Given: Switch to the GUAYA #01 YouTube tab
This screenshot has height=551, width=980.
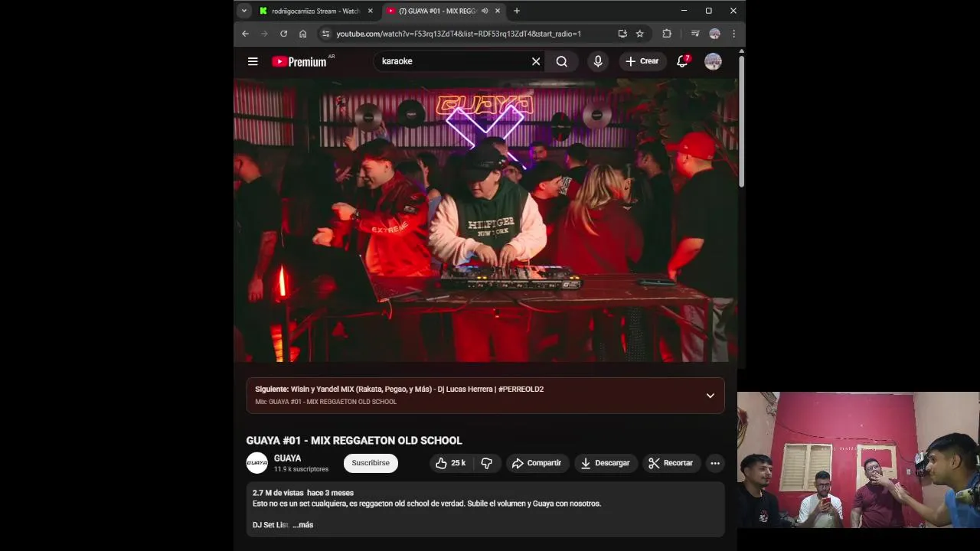Looking at the screenshot, I should [436, 11].
